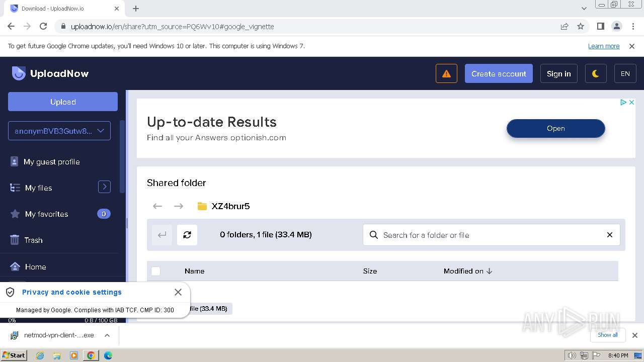The image size is (644, 362).
Task: Open the AdChoices info icon
Action: click(623, 102)
